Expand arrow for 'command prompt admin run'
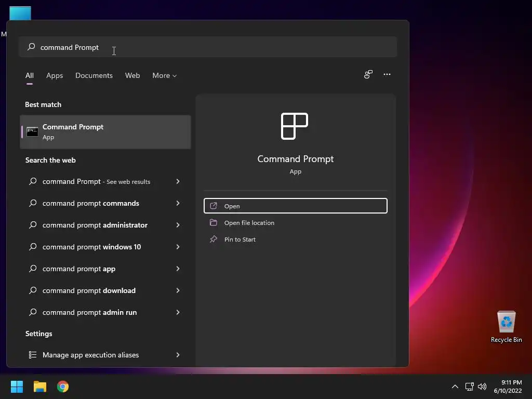The width and height of the screenshot is (532, 399). 178,312
